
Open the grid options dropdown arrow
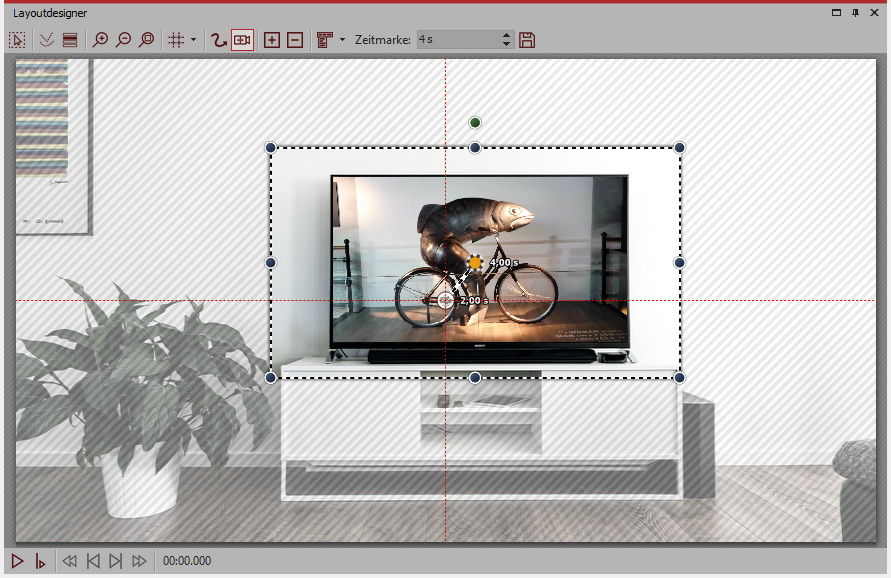tap(193, 40)
